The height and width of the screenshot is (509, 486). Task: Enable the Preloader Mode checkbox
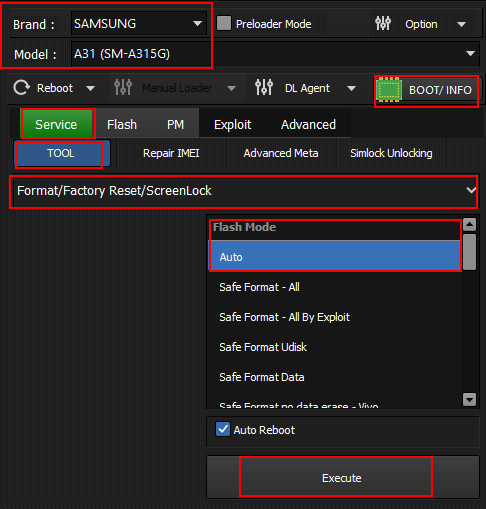coord(224,24)
